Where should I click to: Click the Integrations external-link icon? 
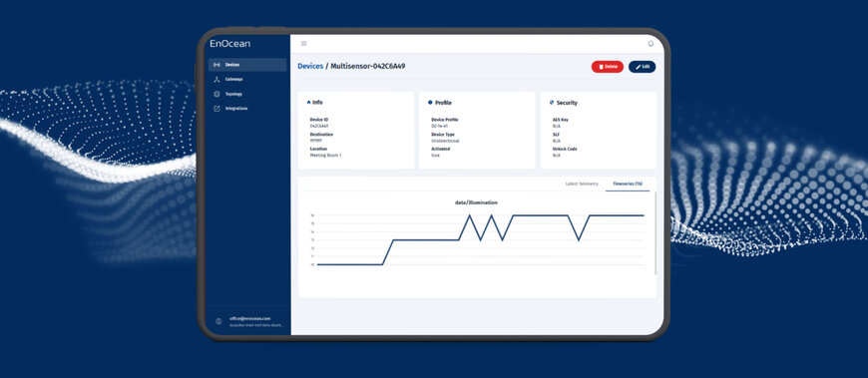217,109
